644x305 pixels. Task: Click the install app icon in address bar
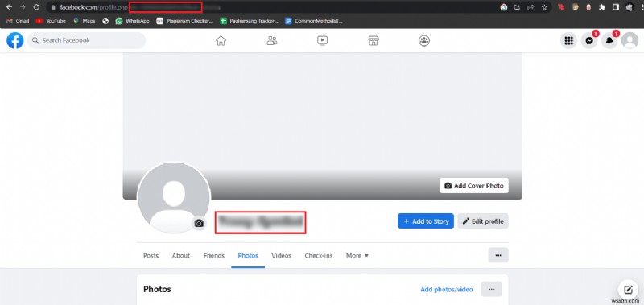click(x=518, y=7)
